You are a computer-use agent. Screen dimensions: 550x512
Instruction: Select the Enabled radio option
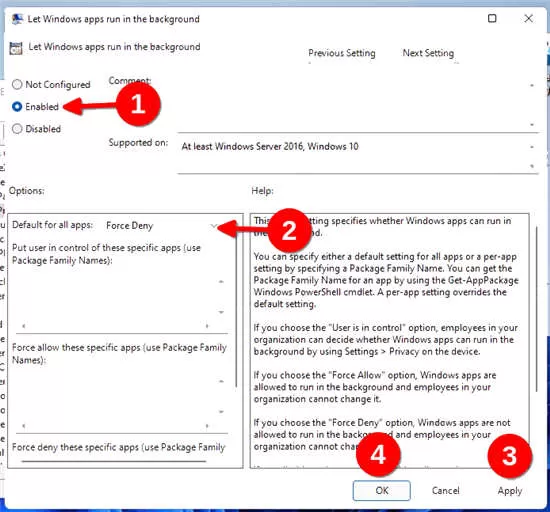pyautogui.click(x=35, y=107)
